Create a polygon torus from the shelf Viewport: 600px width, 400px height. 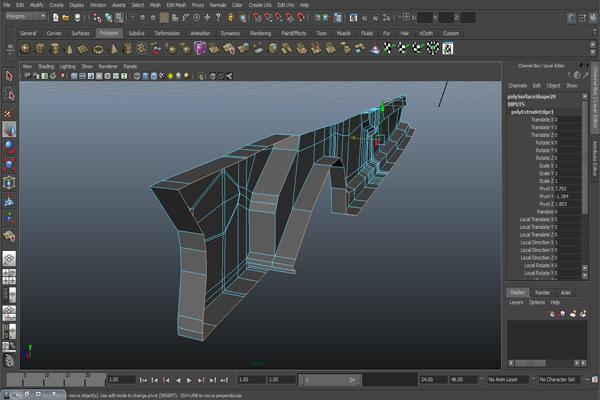coord(98,49)
